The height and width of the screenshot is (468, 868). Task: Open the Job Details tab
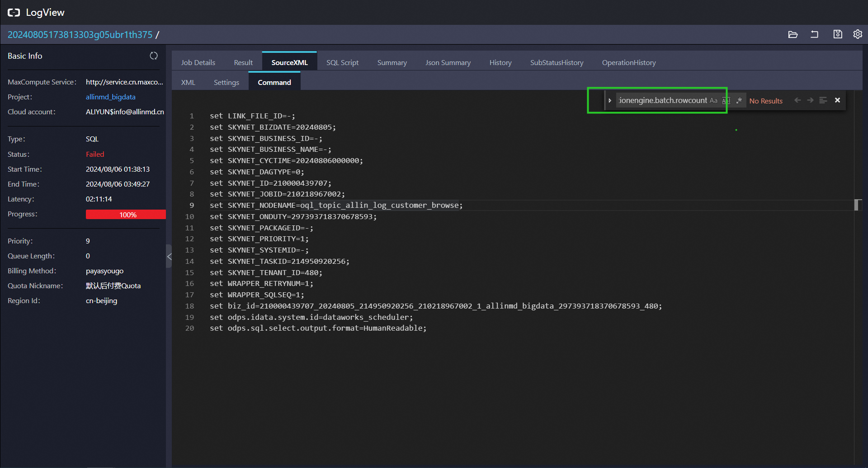point(198,62)
